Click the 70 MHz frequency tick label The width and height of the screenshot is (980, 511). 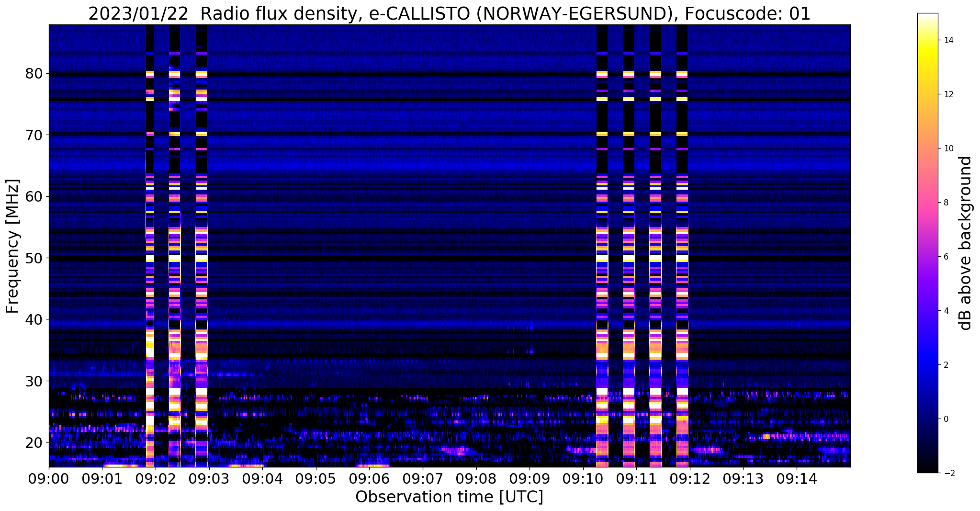click(34, 136)
